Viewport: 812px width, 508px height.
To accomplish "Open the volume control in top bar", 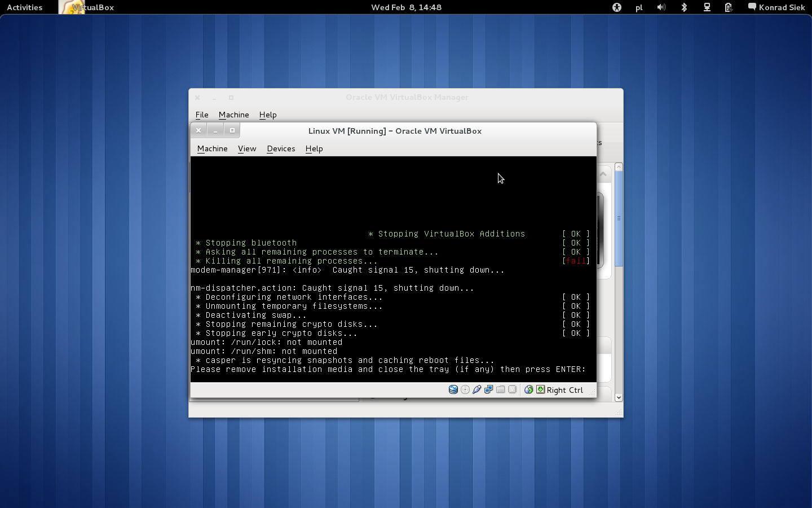I will click(x=661, y=7).
